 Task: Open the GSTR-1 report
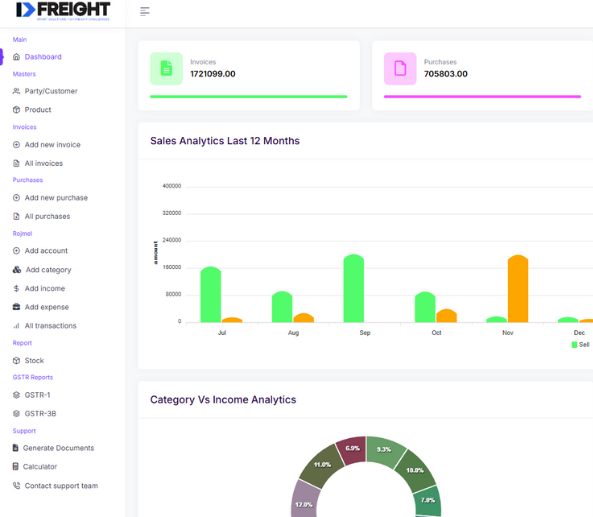pyautogui.click(x=37, y=395)
